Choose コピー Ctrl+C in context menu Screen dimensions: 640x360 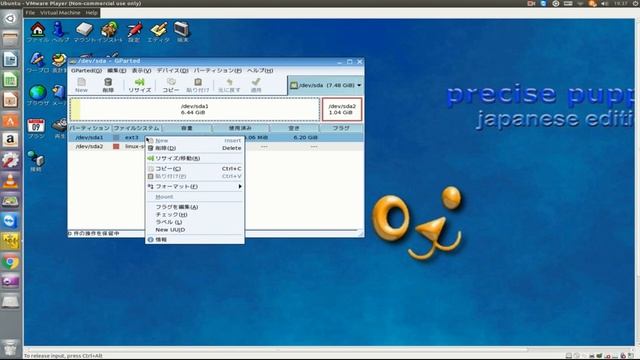(x=195, y=169)
